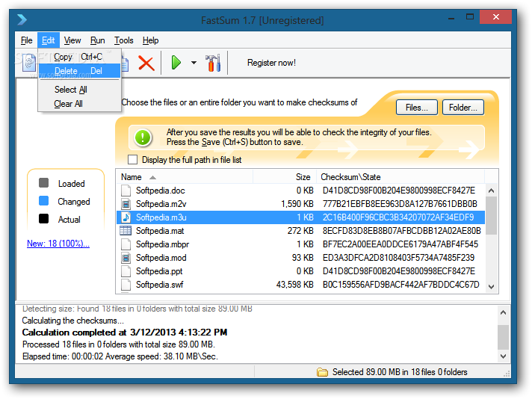Click the fingerprint document toolbar icon

click(x=29, y=63)
